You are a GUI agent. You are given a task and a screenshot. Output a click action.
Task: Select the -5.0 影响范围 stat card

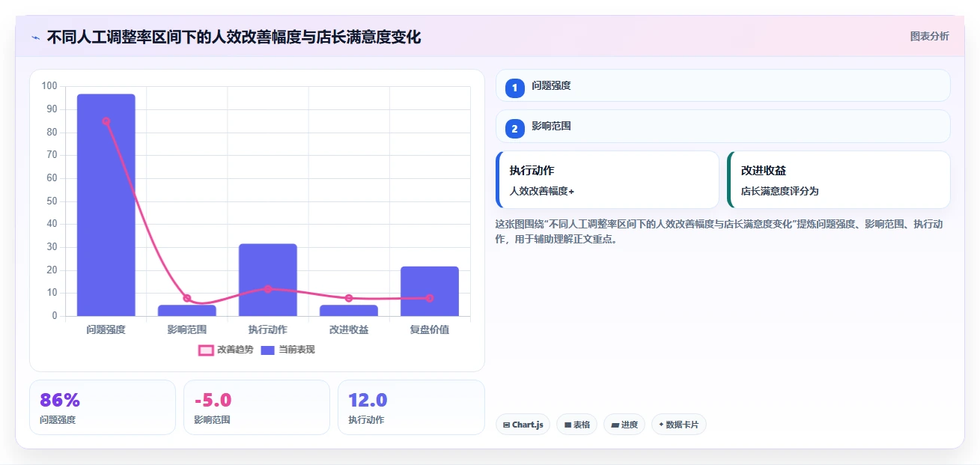pos(257,407)
